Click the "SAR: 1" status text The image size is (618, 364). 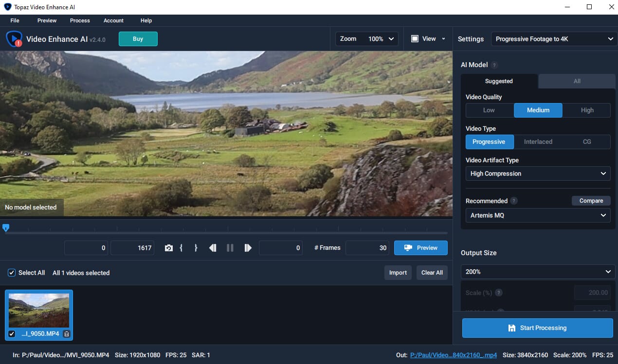(201, 355)
